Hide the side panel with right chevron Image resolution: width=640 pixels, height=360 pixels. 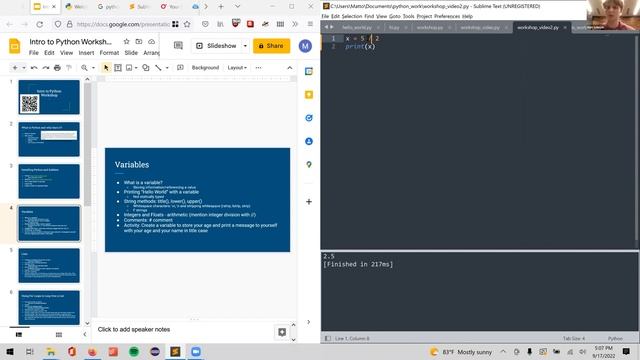point(309,322)
